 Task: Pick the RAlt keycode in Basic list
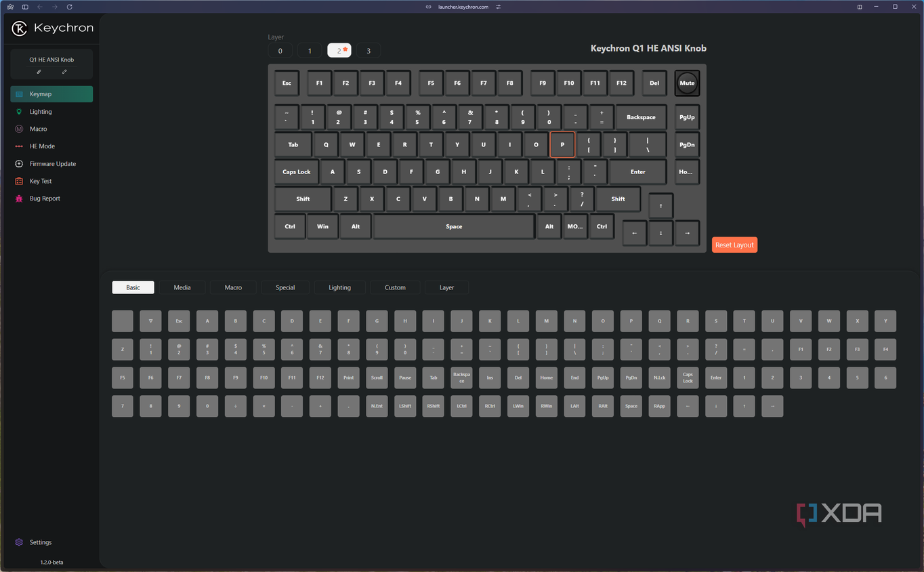pos(603,406)
